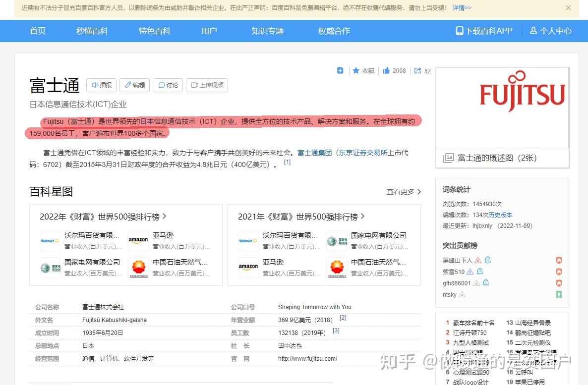588x385 pixels.
Task: Select the 富士通株式会社 company name value
Action: [103, 307]
